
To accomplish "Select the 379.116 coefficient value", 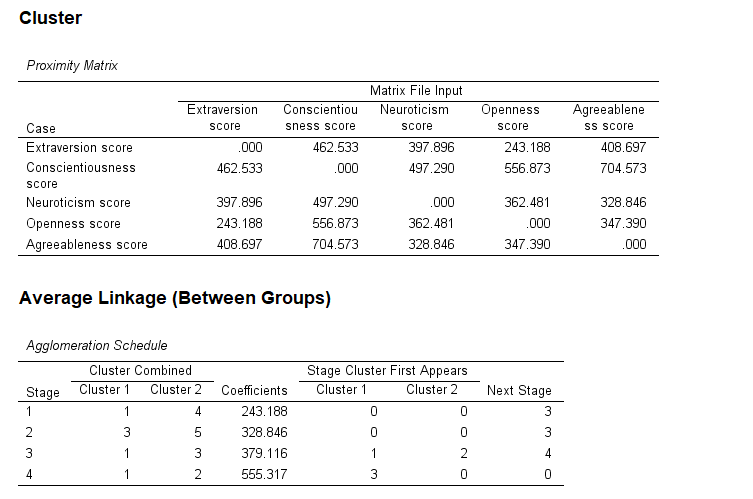I will click(x=264, y=454).
